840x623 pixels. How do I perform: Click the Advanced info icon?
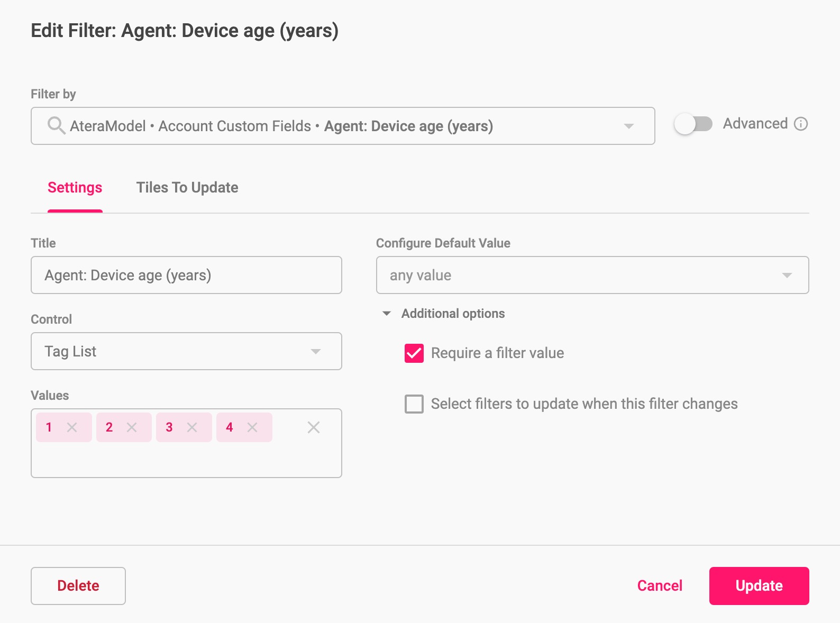click(x=801, y=124)
